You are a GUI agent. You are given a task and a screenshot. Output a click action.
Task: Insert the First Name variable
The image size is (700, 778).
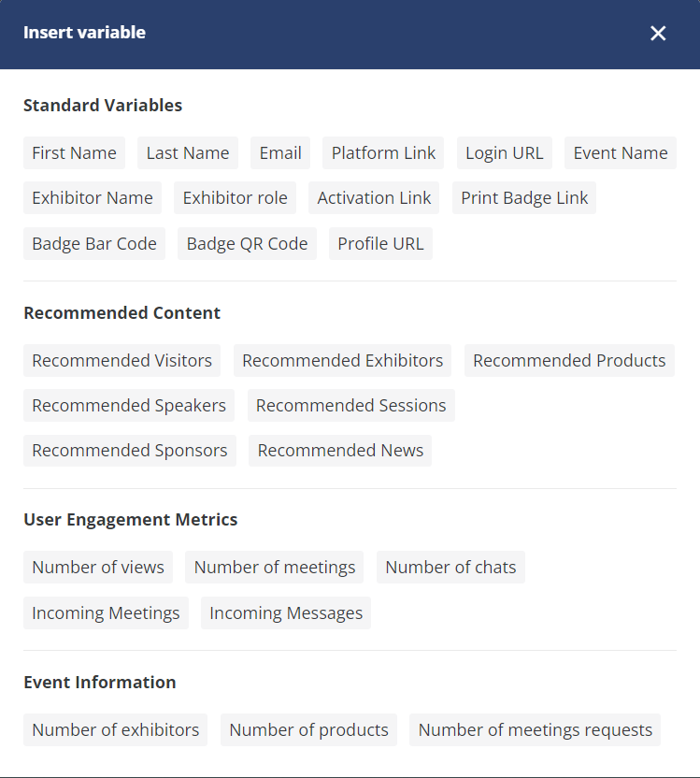74,153
